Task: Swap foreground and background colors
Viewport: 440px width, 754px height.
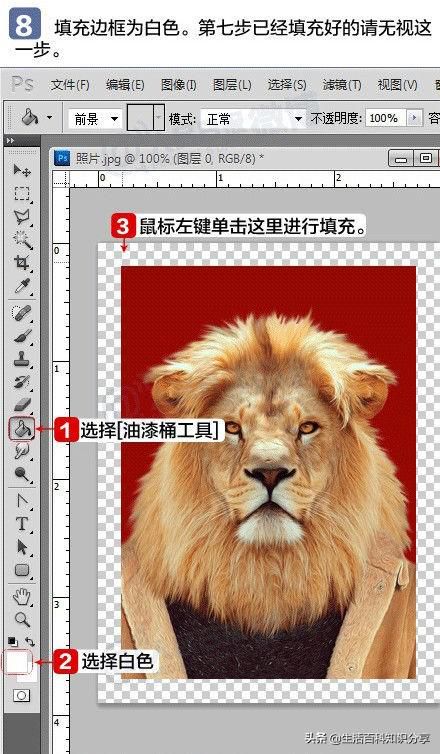Action: tap(30, 641)
